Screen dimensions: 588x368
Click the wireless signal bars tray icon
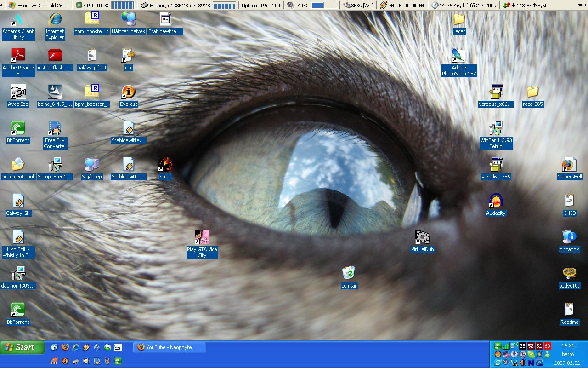pos(506,346)
